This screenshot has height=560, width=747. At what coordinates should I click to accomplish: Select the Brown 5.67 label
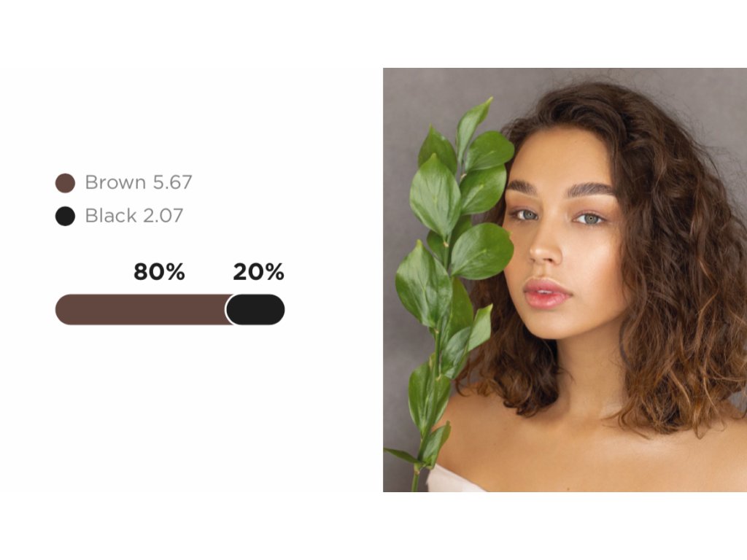click(139, 182)
